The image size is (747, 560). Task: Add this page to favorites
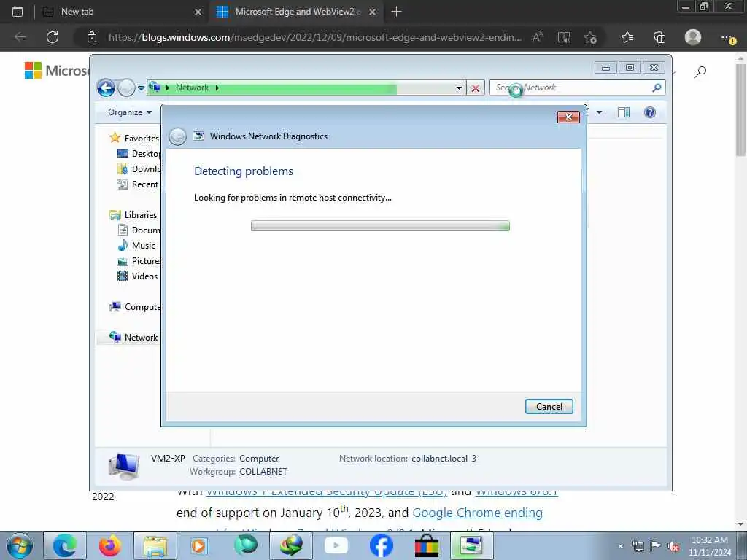click(591, 37)
